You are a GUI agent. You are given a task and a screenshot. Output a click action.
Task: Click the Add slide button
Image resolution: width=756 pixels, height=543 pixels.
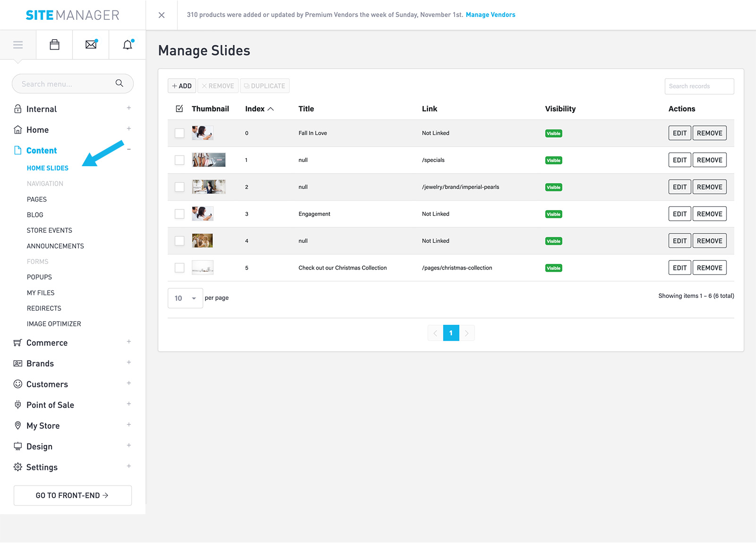pos(182,86)
